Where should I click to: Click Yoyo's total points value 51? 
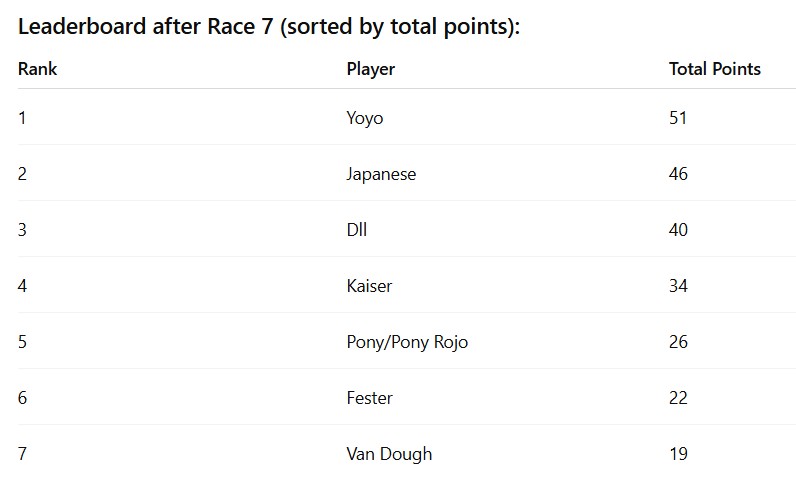point(678,118)
